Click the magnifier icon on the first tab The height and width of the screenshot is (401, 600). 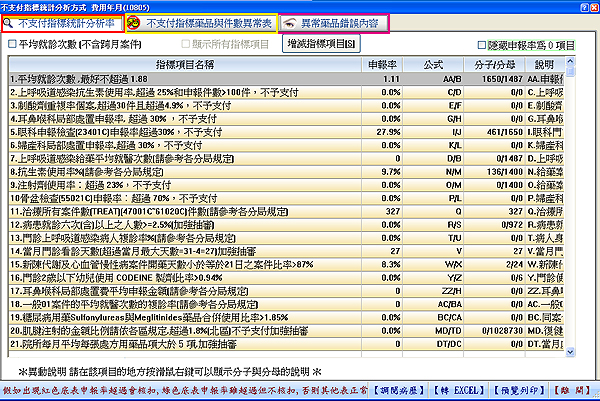click(9, 21)
